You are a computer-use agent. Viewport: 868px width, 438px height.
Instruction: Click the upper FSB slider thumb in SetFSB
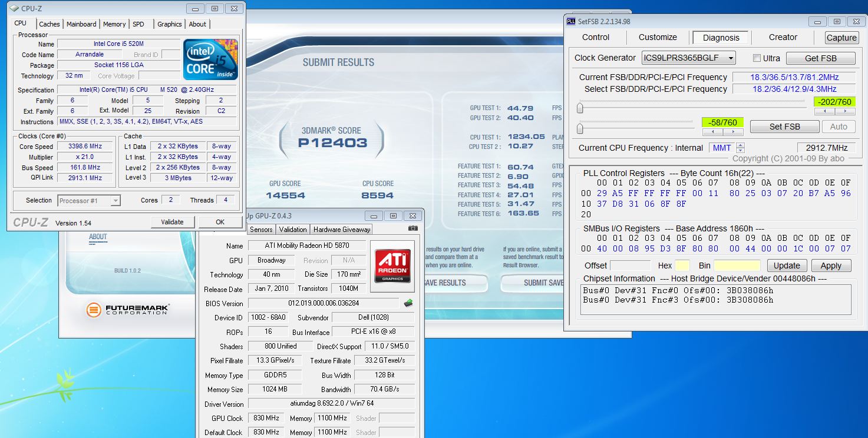click(580, 108)
